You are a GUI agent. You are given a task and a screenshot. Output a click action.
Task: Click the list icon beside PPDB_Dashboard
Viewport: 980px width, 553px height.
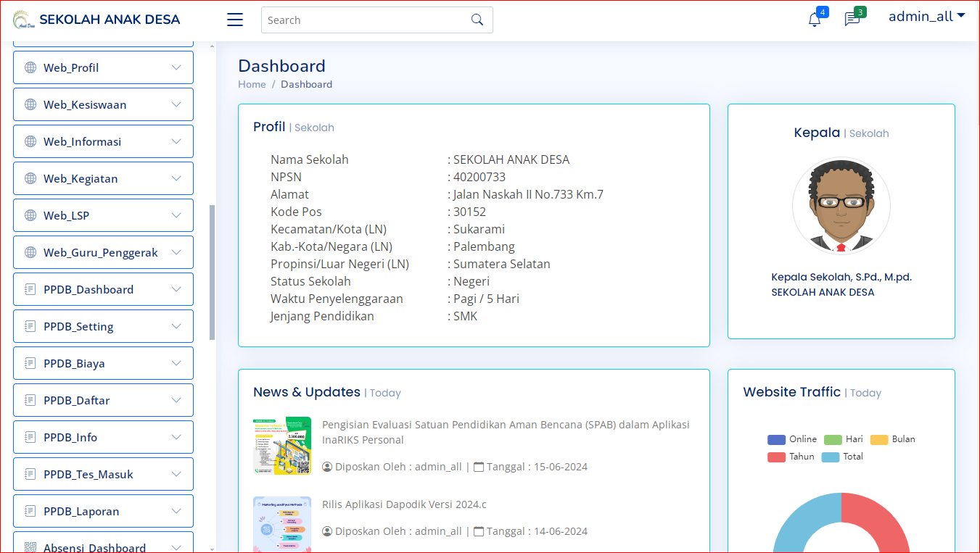coord(30,289)
